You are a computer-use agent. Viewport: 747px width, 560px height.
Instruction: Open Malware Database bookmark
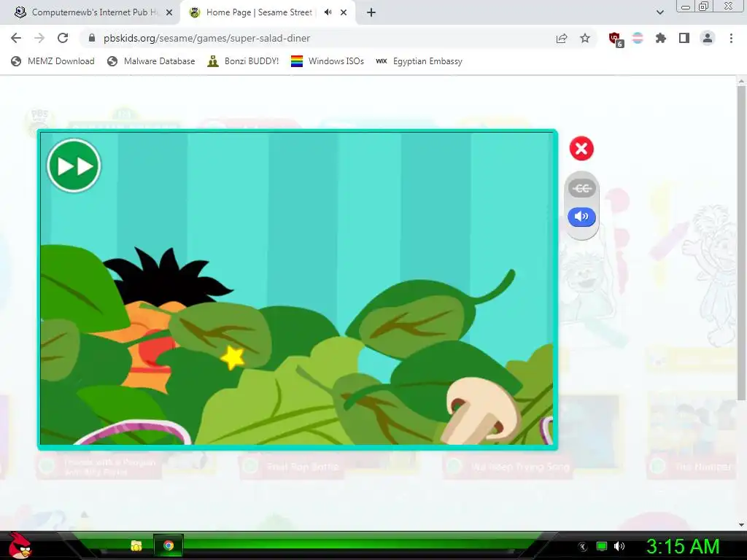click(x=151, y=61)
